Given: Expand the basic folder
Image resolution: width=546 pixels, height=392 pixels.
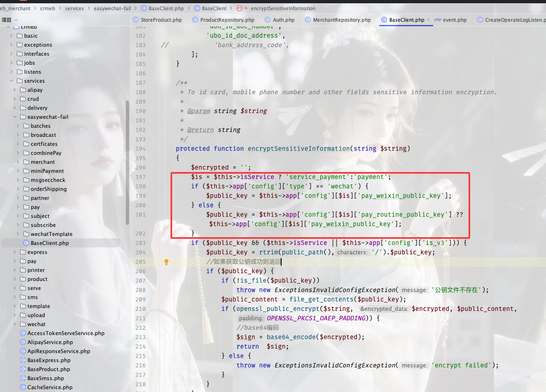Looking at the screenshot, I should click(x=11, y=36).
